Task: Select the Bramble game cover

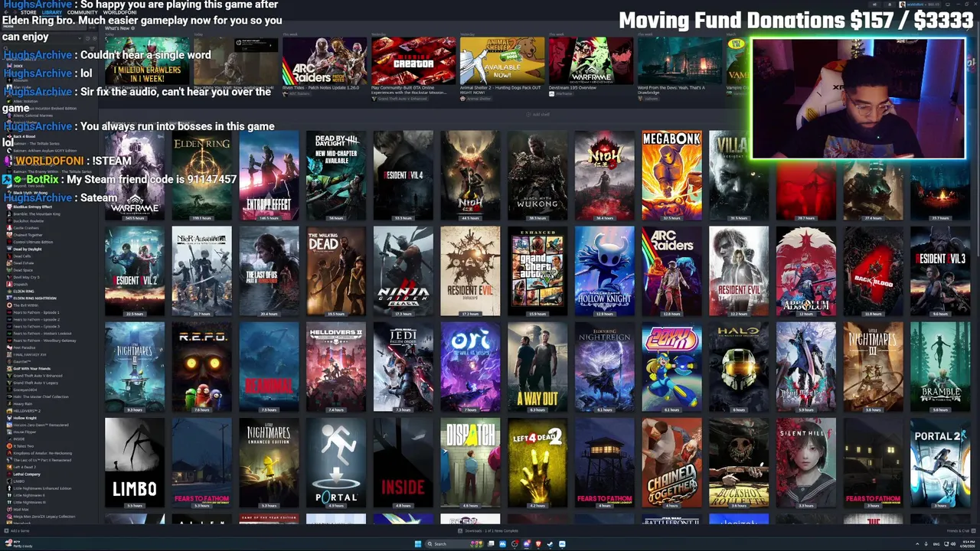Action: coord(940,367)
